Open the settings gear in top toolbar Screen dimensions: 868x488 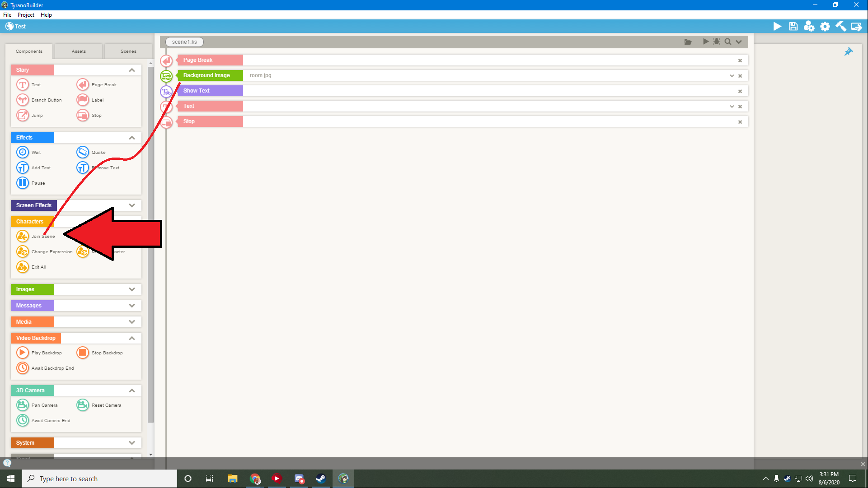point(825,26)
